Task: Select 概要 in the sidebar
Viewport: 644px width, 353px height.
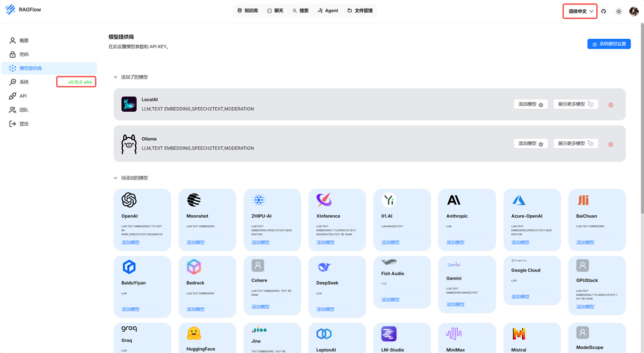Action: point(49,41)
